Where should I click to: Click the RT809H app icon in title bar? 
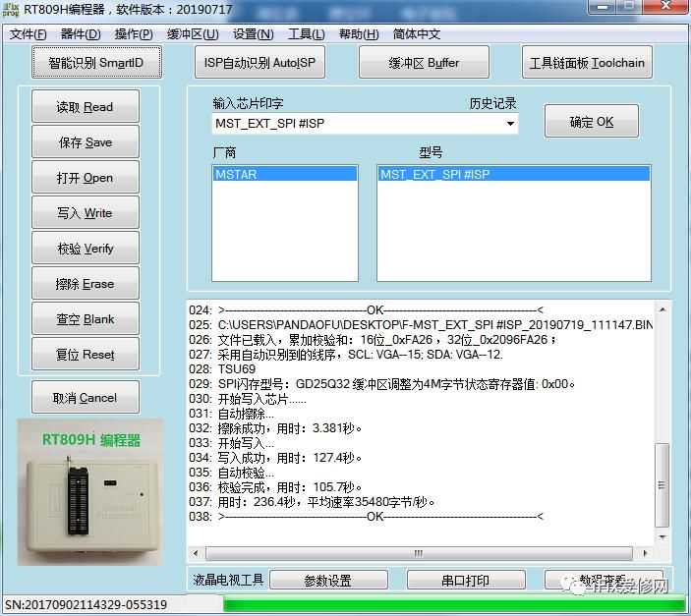pos(12,11)
